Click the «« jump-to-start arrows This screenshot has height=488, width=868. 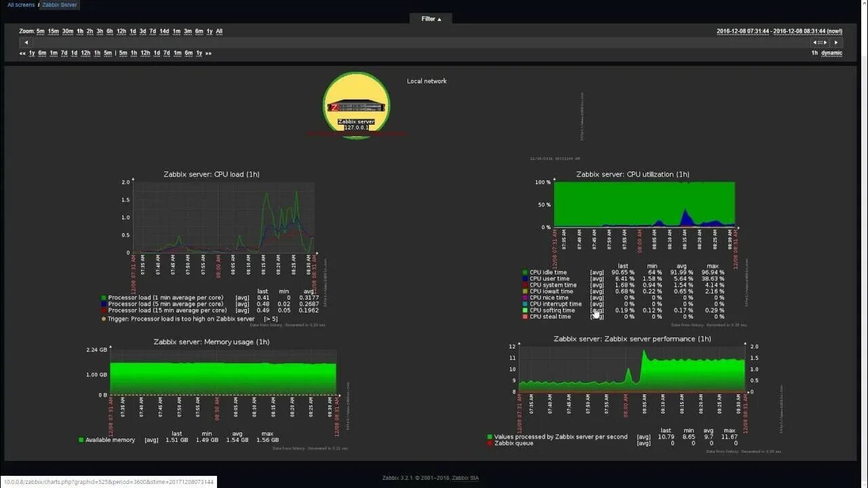(x=22, y=53)
